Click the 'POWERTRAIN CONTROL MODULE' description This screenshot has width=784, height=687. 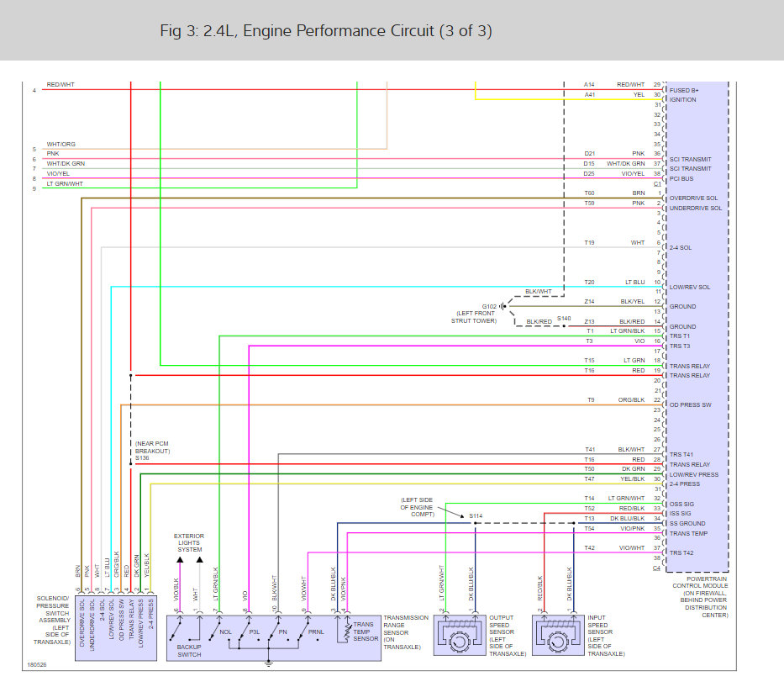pos(700,597)
